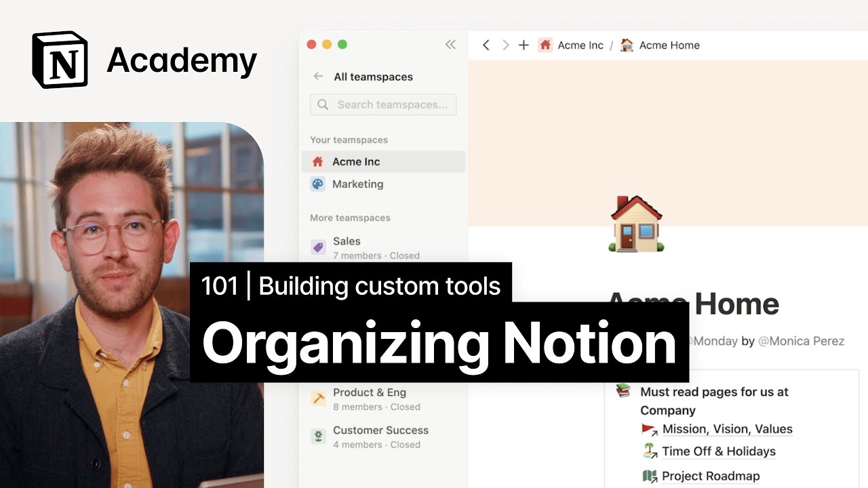Open the Marketing teamspace

coord(357,184)
